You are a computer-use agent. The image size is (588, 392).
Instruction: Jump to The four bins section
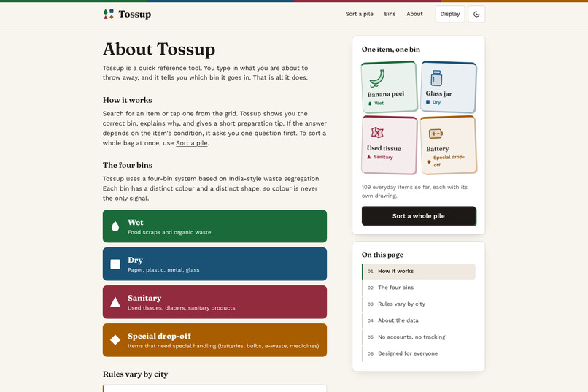419,288
